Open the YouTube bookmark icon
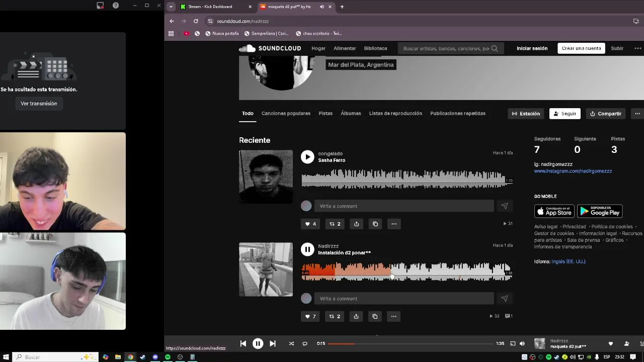 pos(187,34)
